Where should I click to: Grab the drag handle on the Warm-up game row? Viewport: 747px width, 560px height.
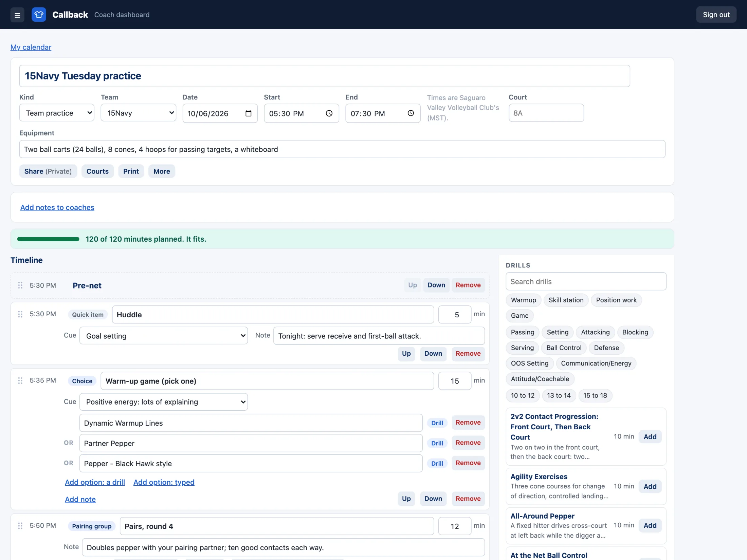click(x=20, y=381)
